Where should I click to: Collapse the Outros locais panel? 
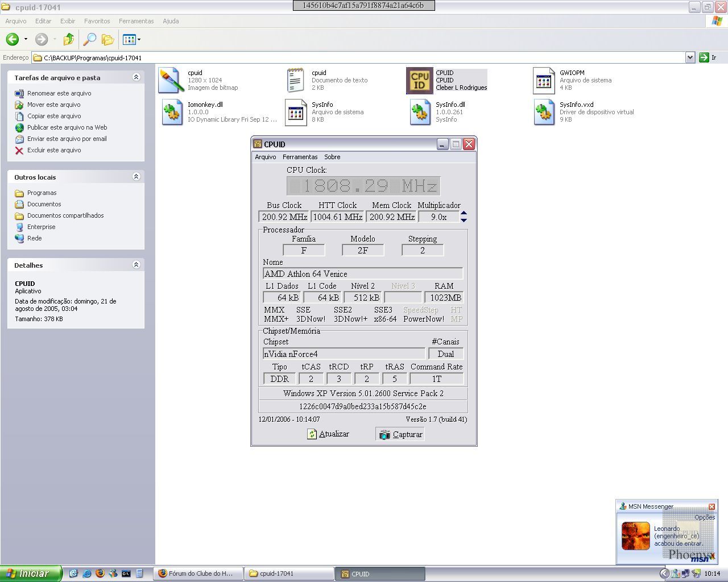[136, 177]
